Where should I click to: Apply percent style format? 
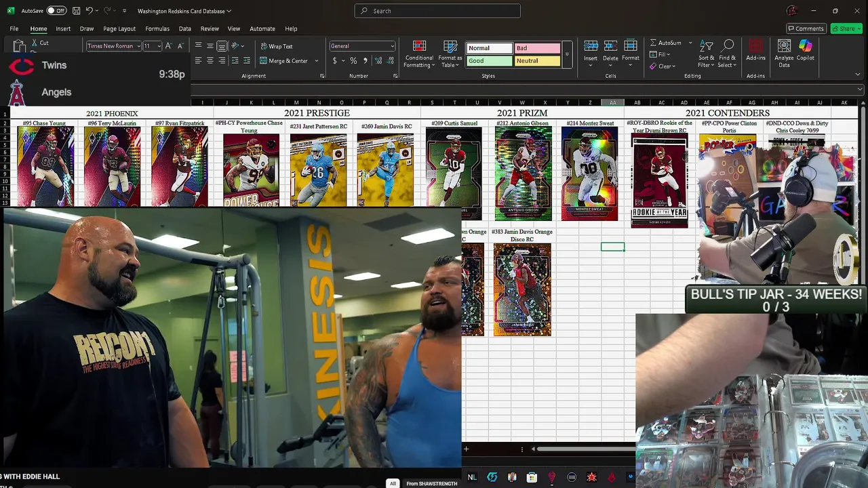tap(353, 60)
